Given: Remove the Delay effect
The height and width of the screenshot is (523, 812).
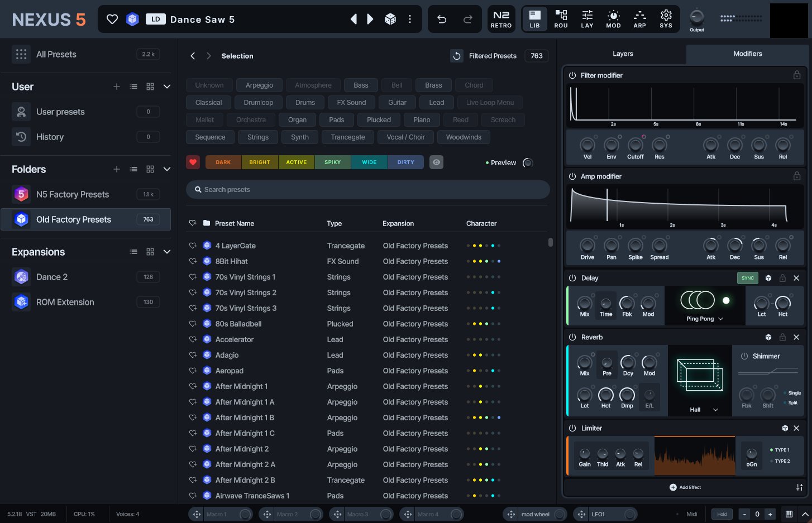Looking at the screenshot, I should click(x=796, y=278).
